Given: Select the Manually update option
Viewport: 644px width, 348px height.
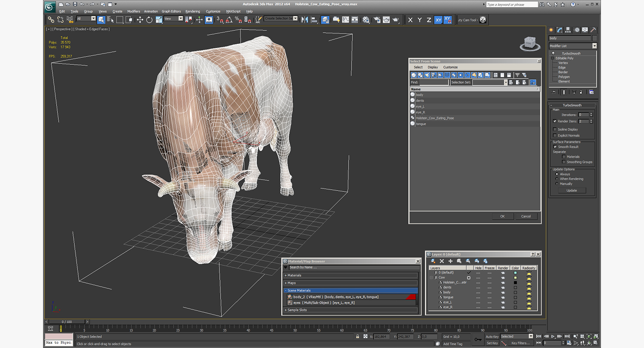Looking at the screenshot, I should tap(557, 184).
